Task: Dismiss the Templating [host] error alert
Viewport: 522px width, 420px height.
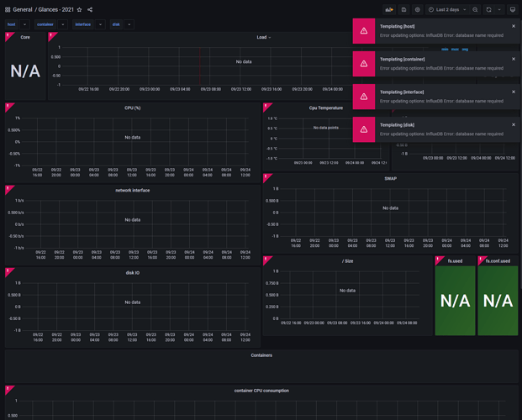Action: click(x=514, y=27)
